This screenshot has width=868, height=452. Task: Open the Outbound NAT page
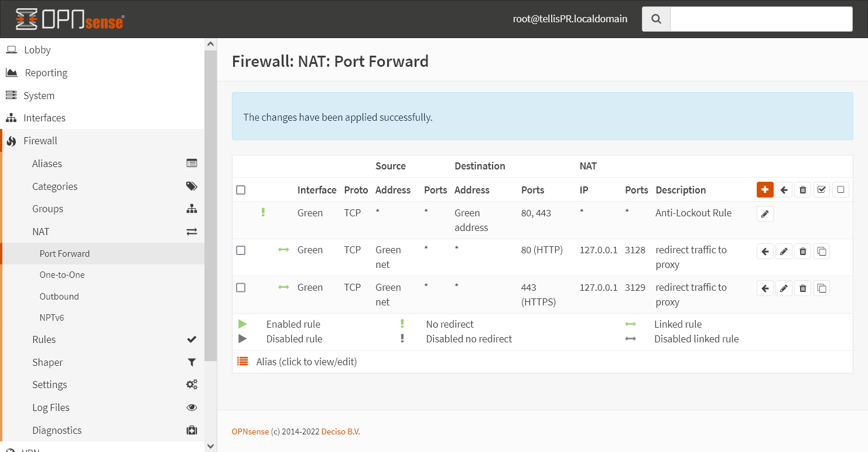tap(59, 297)
